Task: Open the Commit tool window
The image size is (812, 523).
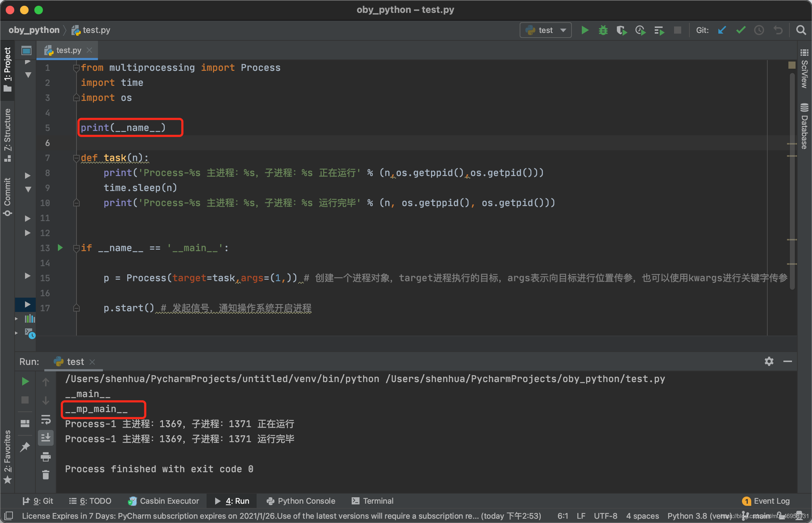Action: coord(8,197)
